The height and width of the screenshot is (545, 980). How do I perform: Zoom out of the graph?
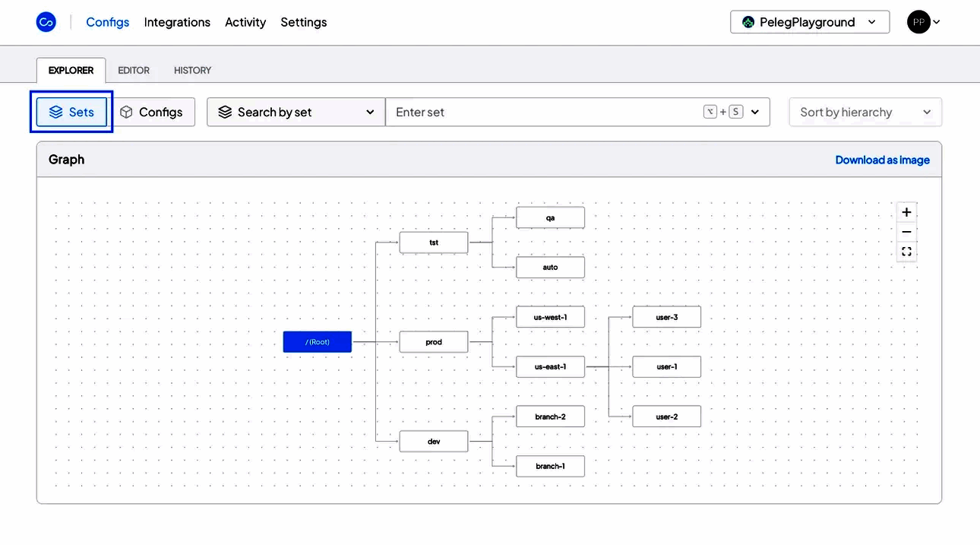coord(906,232)
